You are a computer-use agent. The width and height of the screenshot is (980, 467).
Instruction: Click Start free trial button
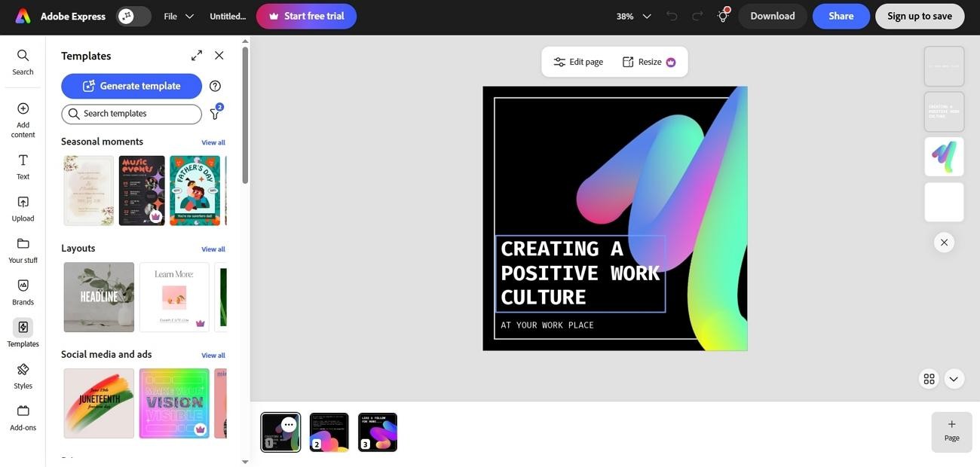[x=306, y=16]
